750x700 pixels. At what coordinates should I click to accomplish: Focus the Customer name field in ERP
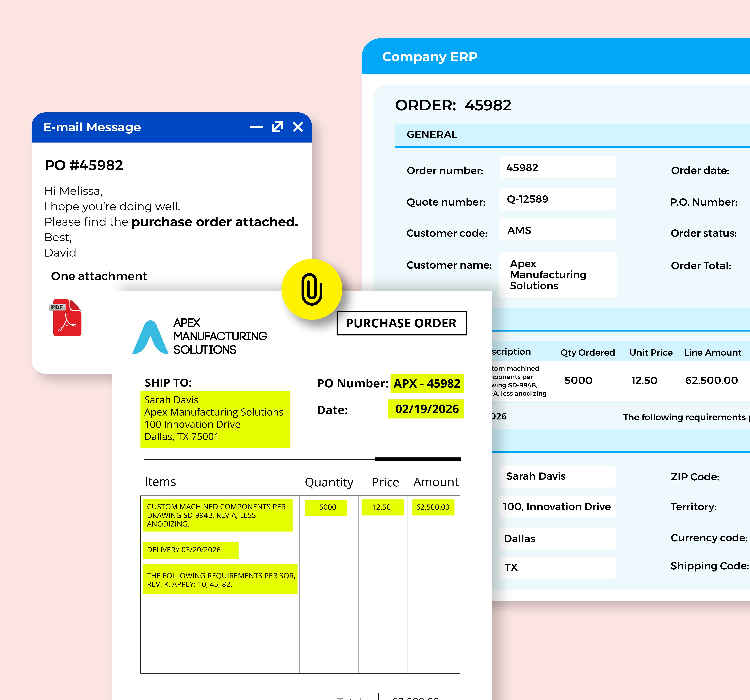pos(558,275)
